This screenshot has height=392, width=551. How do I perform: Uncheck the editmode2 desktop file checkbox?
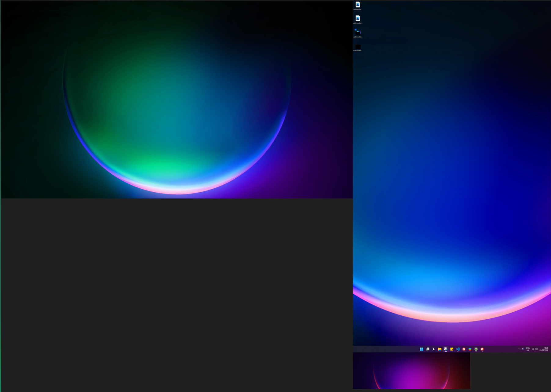(355, 30)
